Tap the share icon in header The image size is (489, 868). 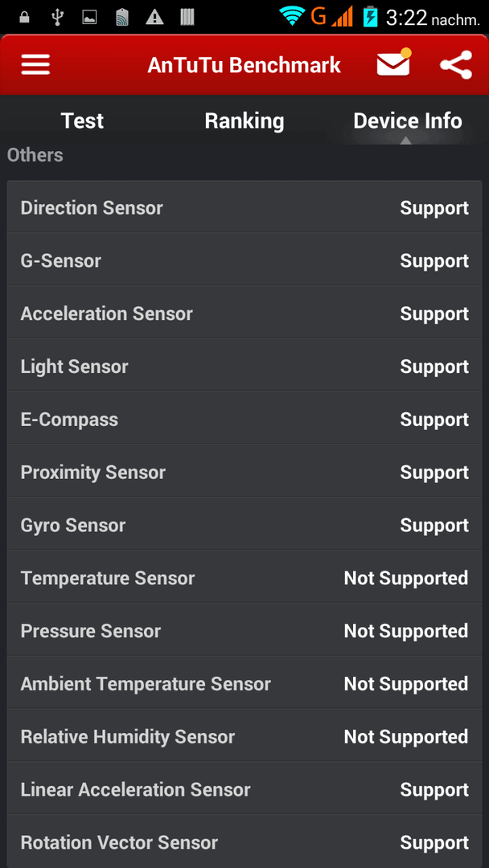point(456,65)
